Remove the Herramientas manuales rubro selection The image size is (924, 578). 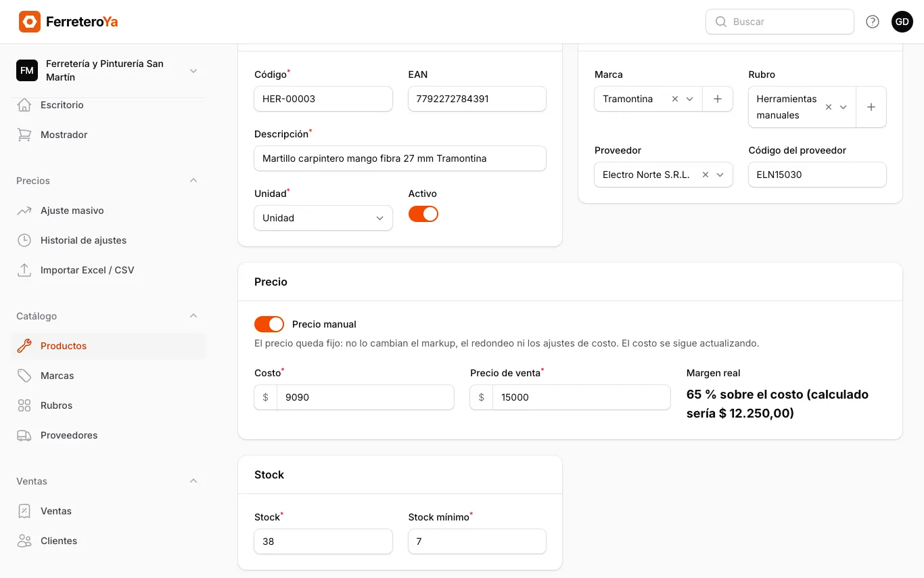(829, 107)
